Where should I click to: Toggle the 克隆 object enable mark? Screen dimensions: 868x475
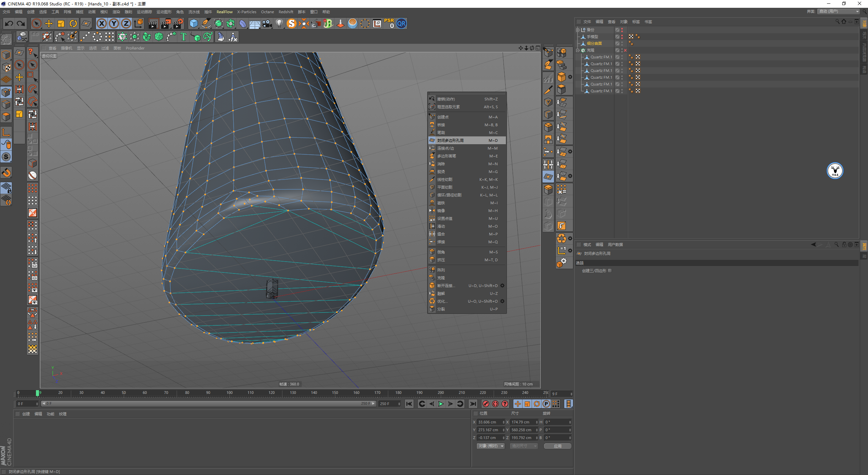[625, 50]
